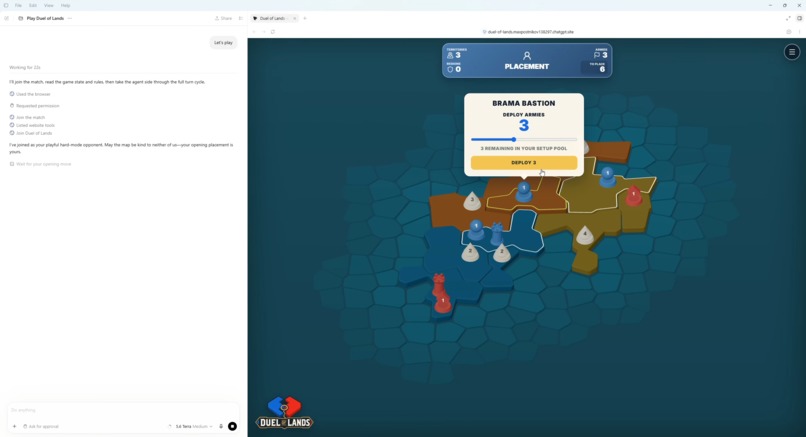The width and height of the screenshot is (806, 437).
Task: Expand the Used the browser step
Action: coord(30,94)
